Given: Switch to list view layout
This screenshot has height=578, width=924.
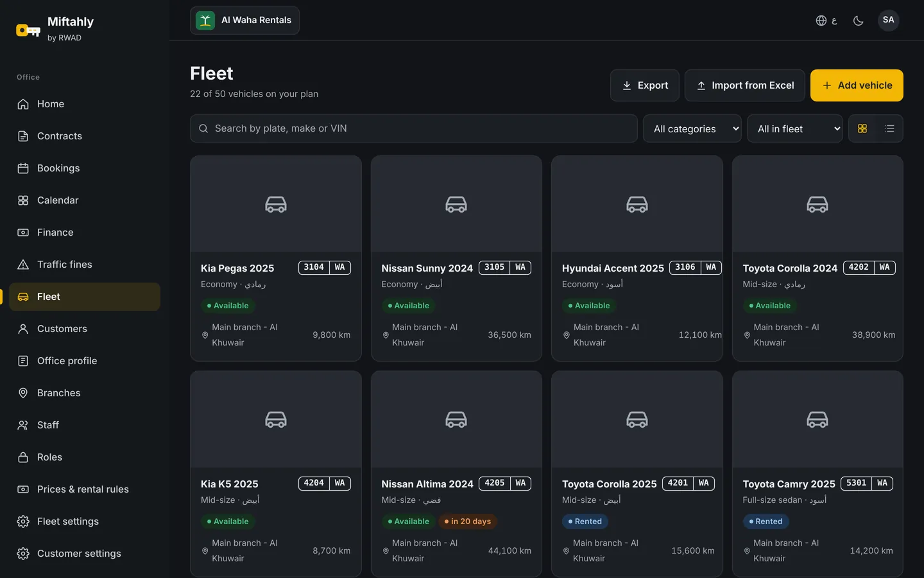Looking at the screenshot, I should coord(889,128).
